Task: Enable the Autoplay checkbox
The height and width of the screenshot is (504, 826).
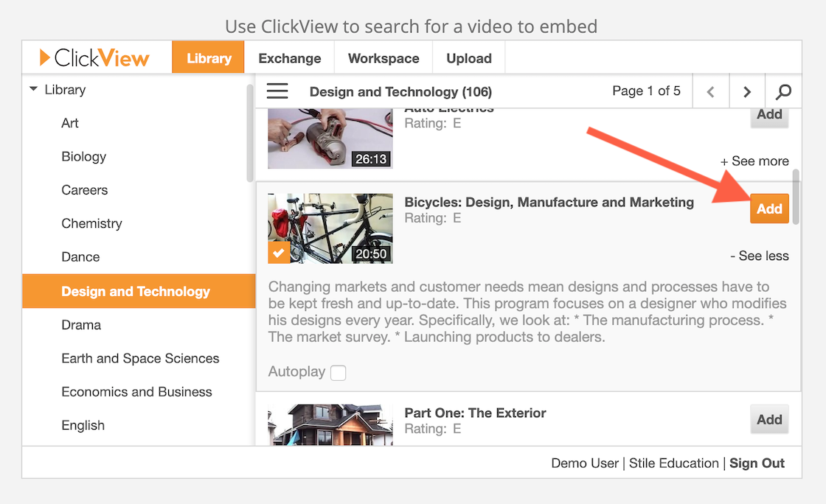Action: [x=339, y=373]
